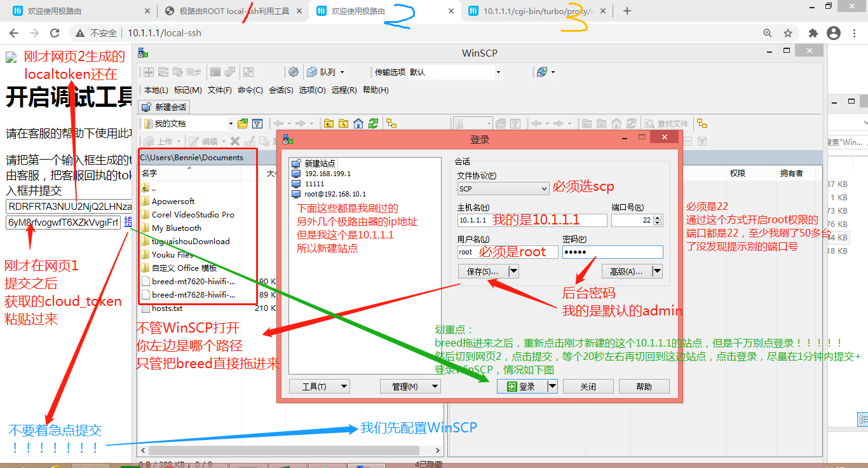Screen dimensions: 868x468
Task: Open the 命令(C) menu
Action: point(250,90)
